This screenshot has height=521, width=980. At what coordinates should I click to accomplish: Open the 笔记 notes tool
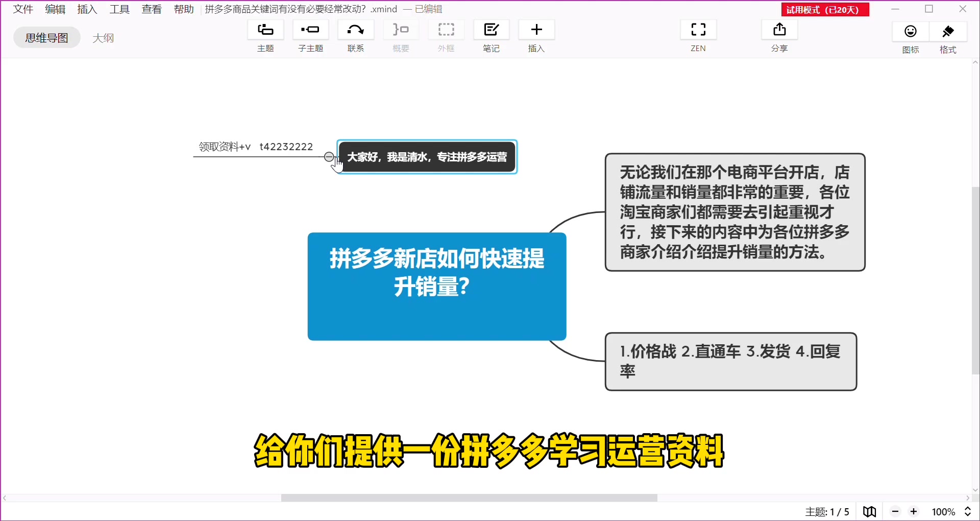click(491, 30)
